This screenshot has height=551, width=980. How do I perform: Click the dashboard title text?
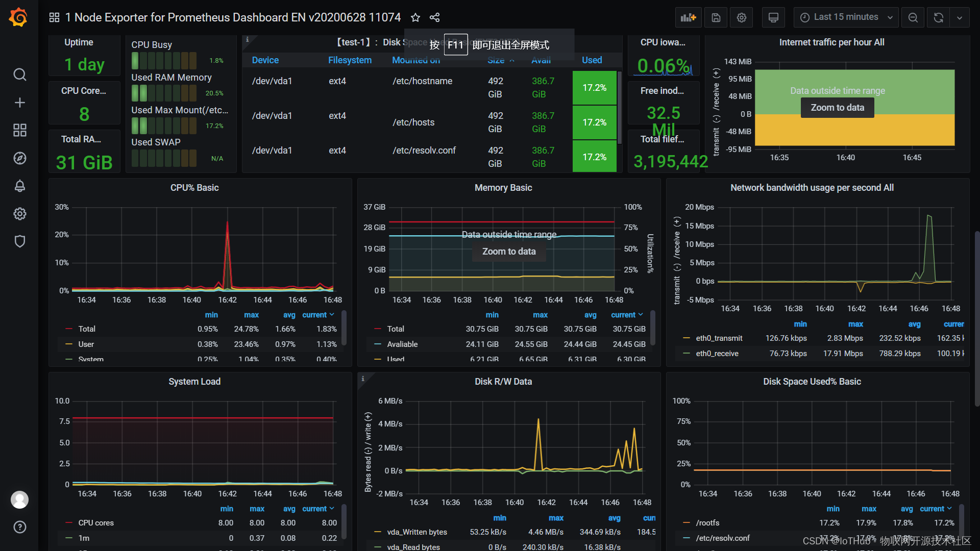[x=233, y=17]
